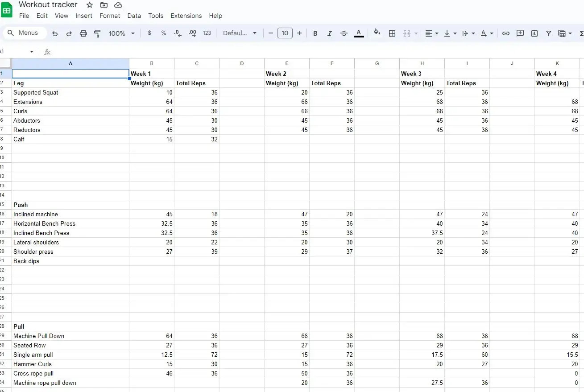The height and width of the screenshot is (392, 584).
Task: Add a comment using the comment icon
Action: click(x=520, y=33)
